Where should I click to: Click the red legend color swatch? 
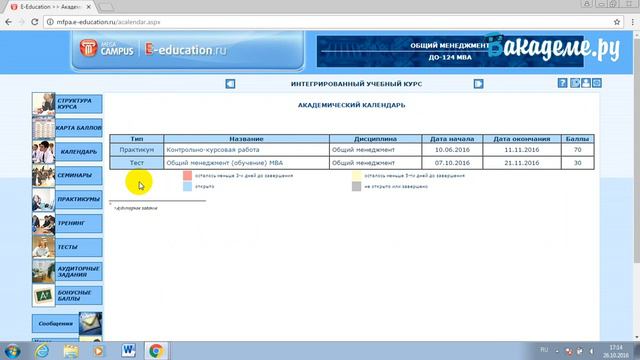pyautogui.click(x=187, y=176)
